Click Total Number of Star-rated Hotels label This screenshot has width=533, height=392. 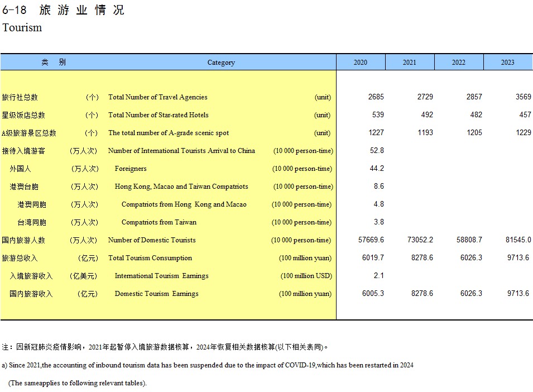click(x=159, y=115)
